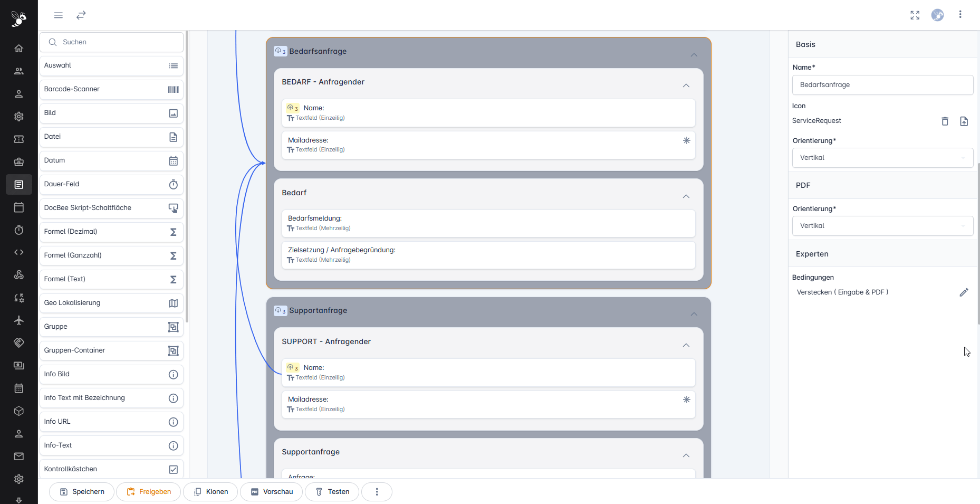Open the hamburger menu top left

point(58,15)
